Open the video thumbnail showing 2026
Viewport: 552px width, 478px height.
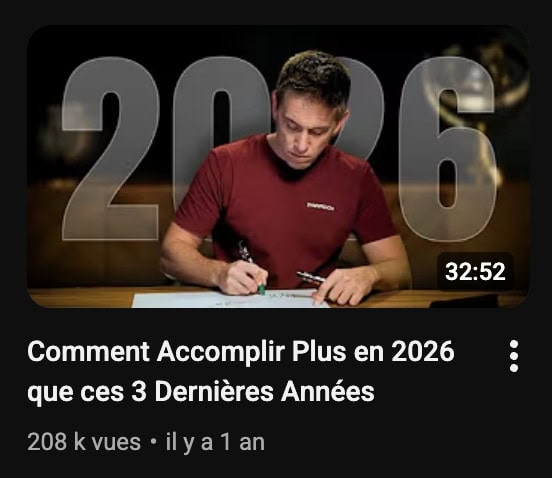pos(278,166)
